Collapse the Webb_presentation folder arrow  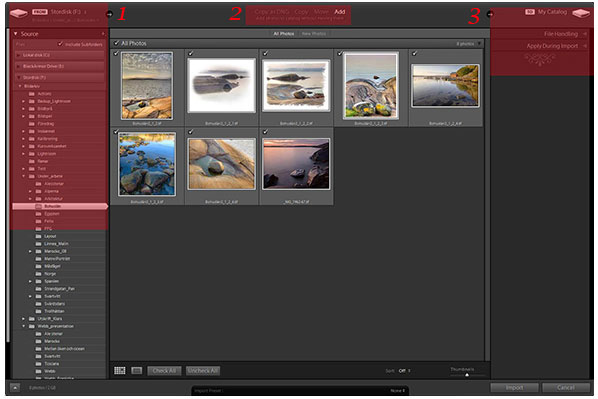pyautogui.click(x=24, y=327)
